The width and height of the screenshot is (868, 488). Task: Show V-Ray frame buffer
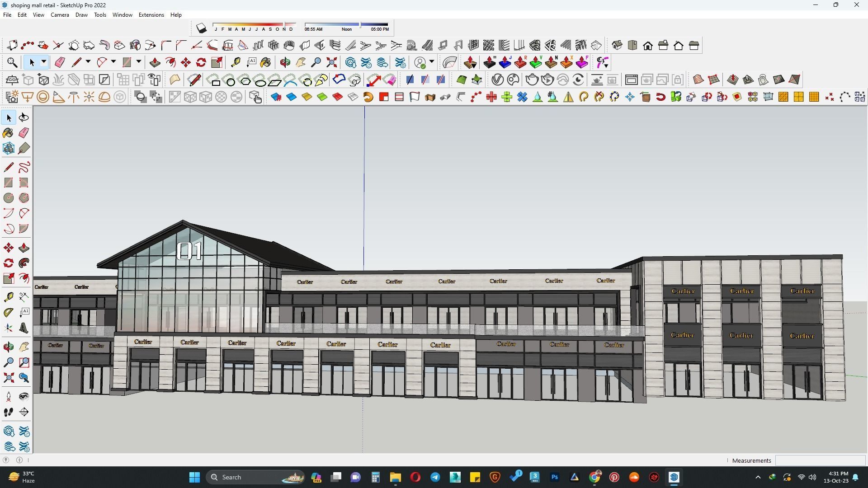coord(632,80)
